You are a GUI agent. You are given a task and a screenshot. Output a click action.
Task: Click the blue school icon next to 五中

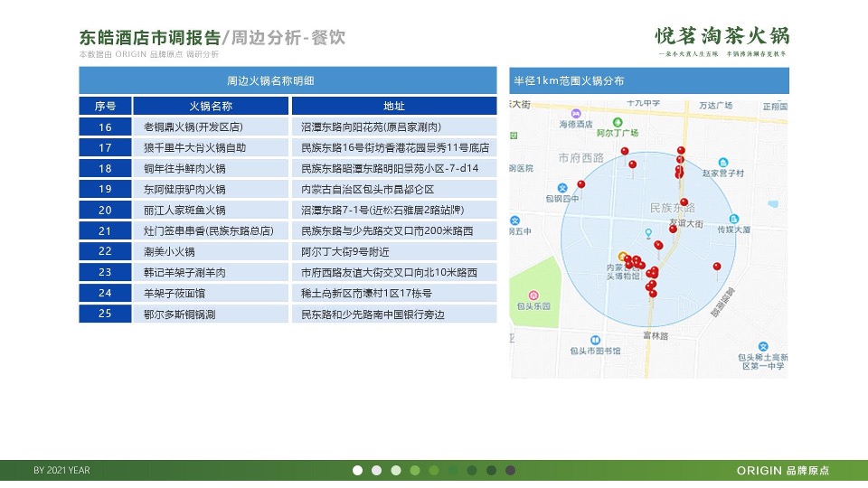pyautogui.click(x=514, y=221)
